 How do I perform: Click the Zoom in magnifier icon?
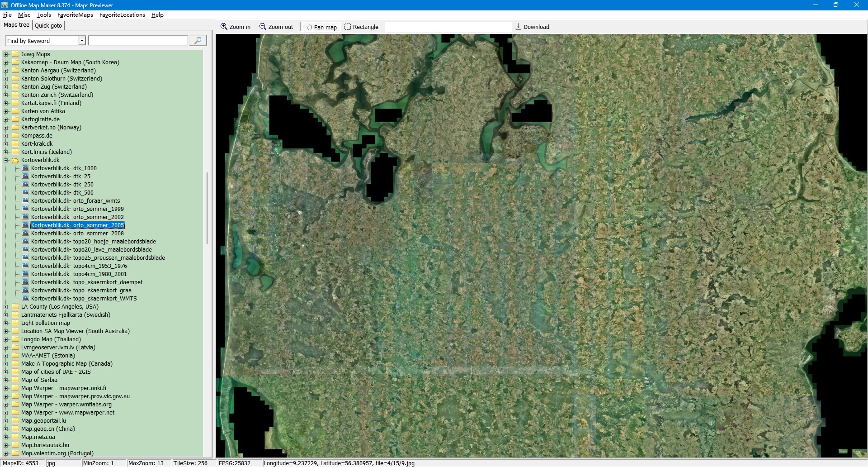point(224,27)
